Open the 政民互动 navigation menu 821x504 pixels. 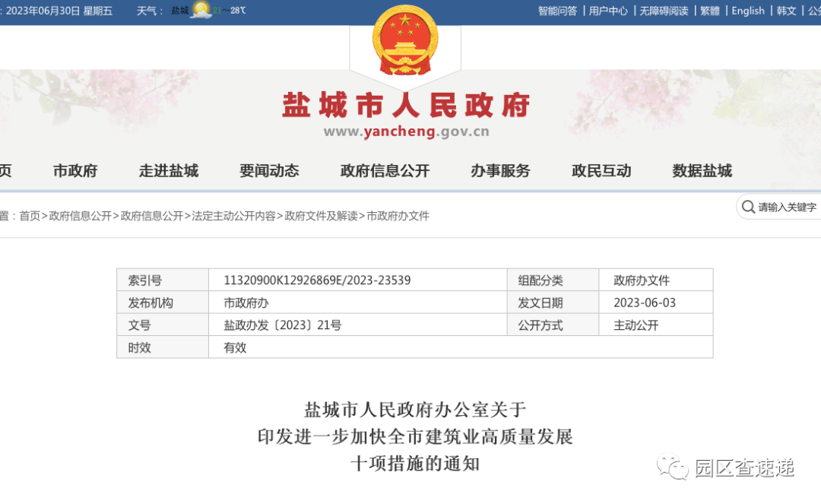click(601, 171)
